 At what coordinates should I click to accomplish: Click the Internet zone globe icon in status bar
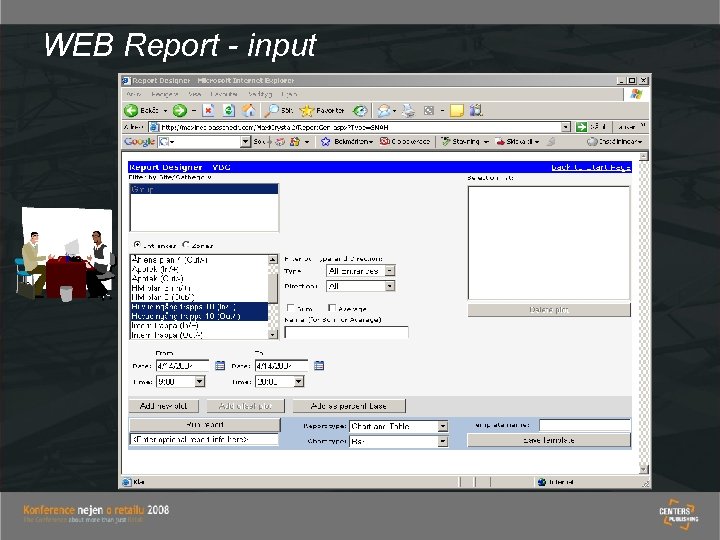tap(542, 482)
